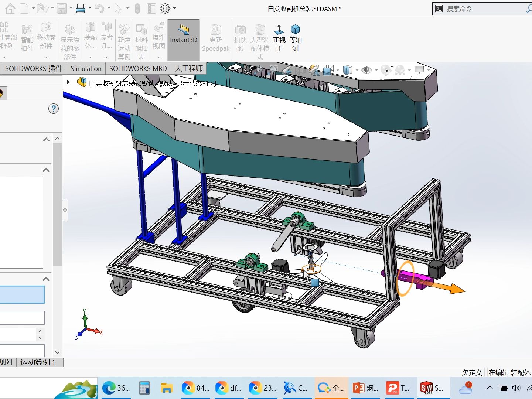This screenshot has width=532, height=399.
Task: Expand Display Style dropdown arrow
Action: click(357, 70)
